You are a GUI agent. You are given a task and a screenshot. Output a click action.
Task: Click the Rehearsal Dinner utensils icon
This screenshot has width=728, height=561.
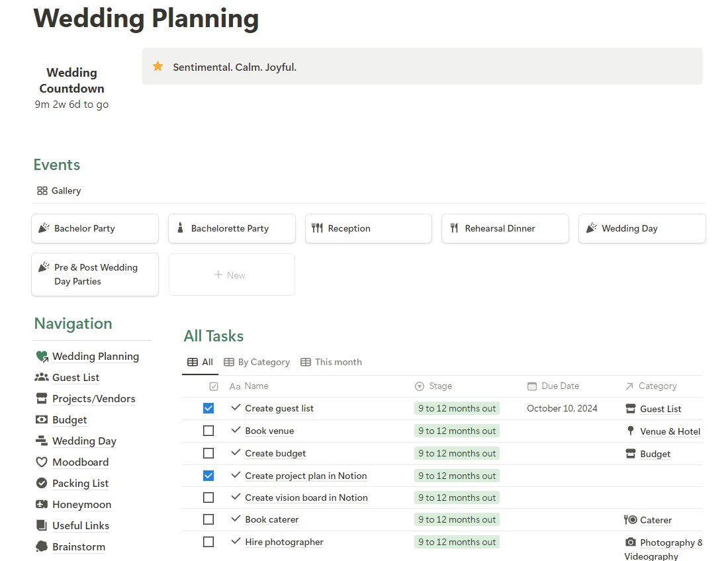(x=454, y=228)
